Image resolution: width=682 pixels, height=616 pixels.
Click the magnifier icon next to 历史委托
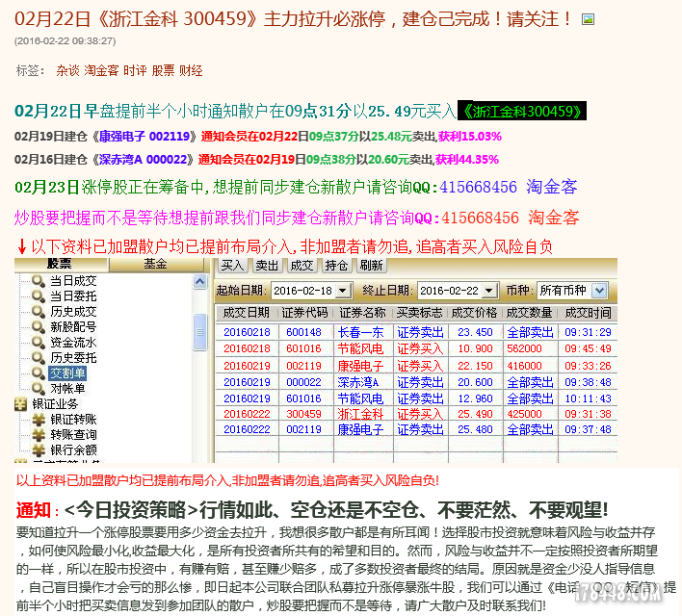pyautogui.click(x=39, y=358)
